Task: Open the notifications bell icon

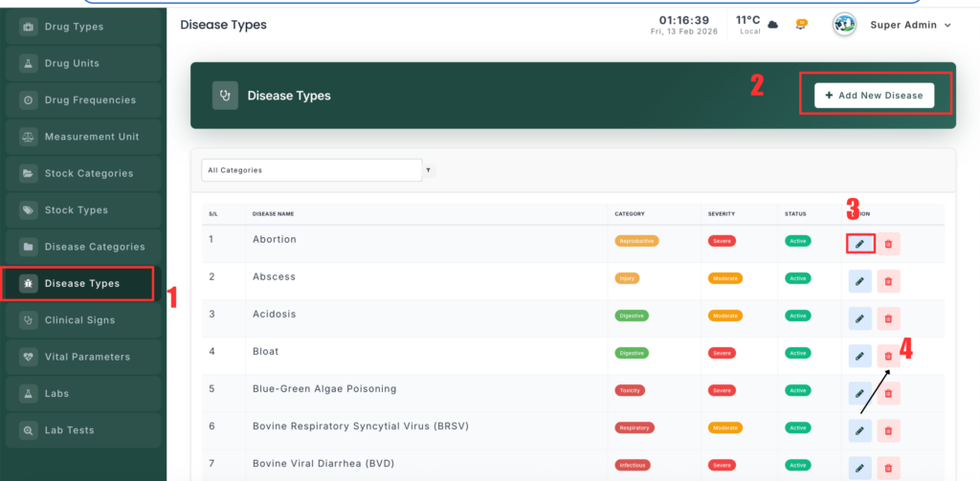Action: coord(801,25)
